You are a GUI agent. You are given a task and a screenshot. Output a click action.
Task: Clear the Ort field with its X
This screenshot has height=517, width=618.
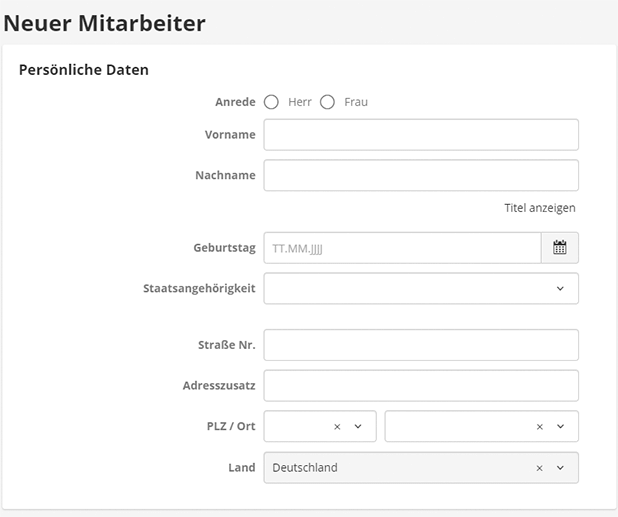coord(540,426)
